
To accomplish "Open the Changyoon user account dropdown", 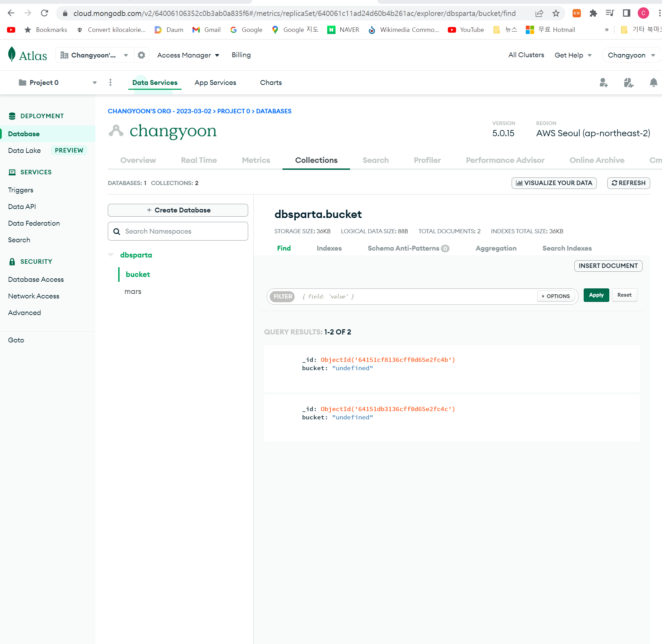I will [x=631, y=55].
